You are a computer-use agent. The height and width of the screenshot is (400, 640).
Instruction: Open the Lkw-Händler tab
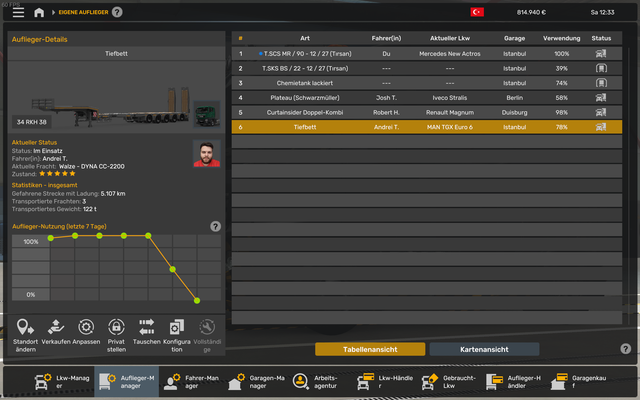point(384,382)
